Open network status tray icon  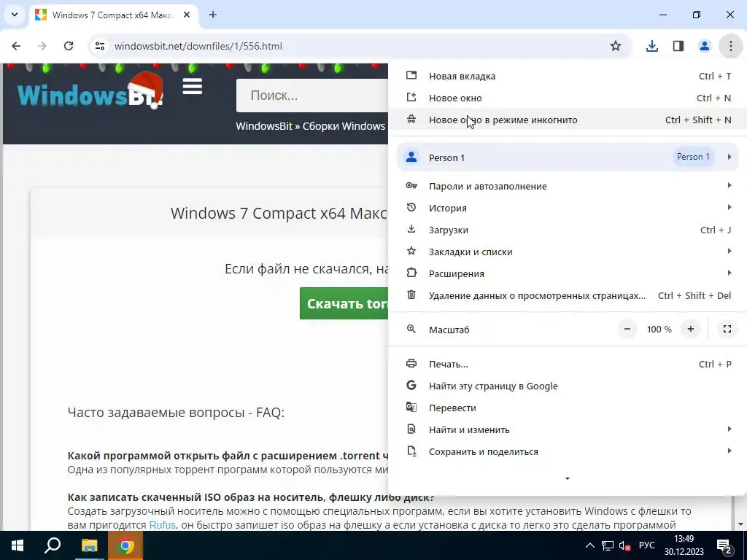(x=608, y=545)
